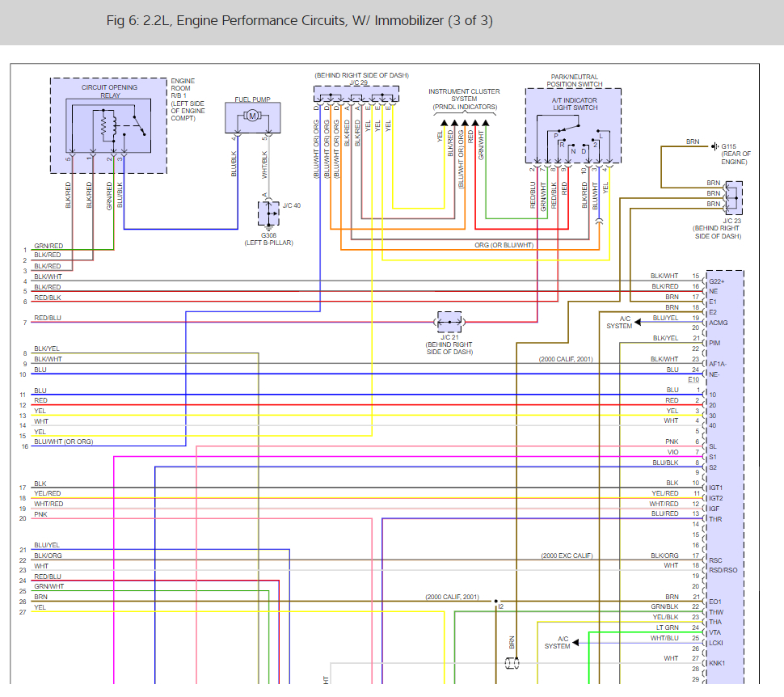The image size is (784, 697).
Task: Click the I2 splice junction label
Action: [x=500, y=606]
